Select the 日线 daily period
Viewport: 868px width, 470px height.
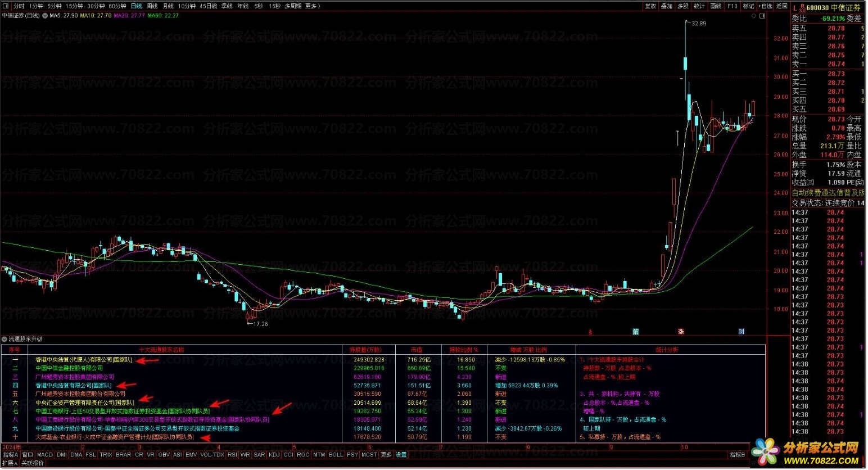(x=136, y=6)
